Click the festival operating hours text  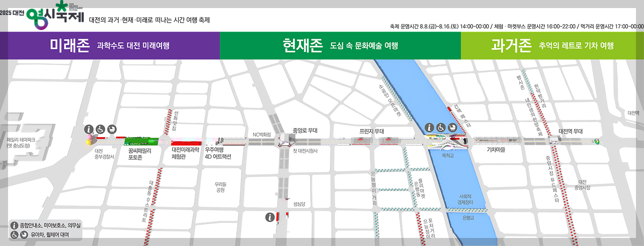517,26
